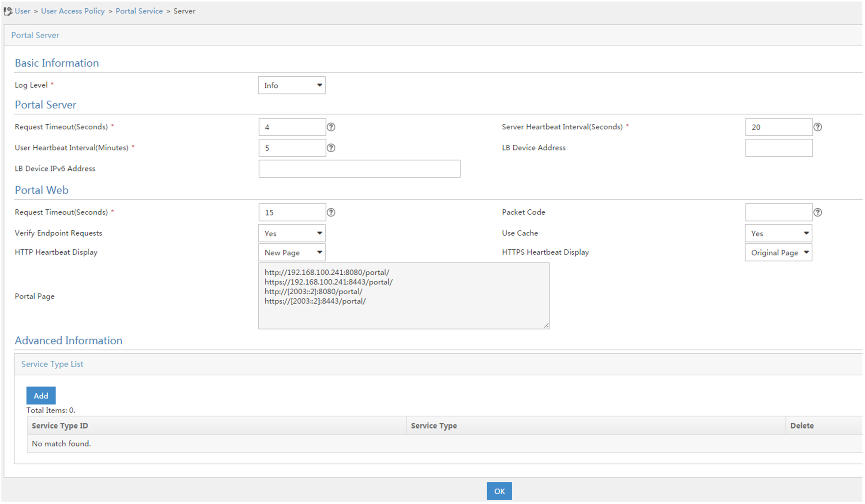Click the 'No match found.' row
Viewport: 865px width, 504px height.
(445, 444)
